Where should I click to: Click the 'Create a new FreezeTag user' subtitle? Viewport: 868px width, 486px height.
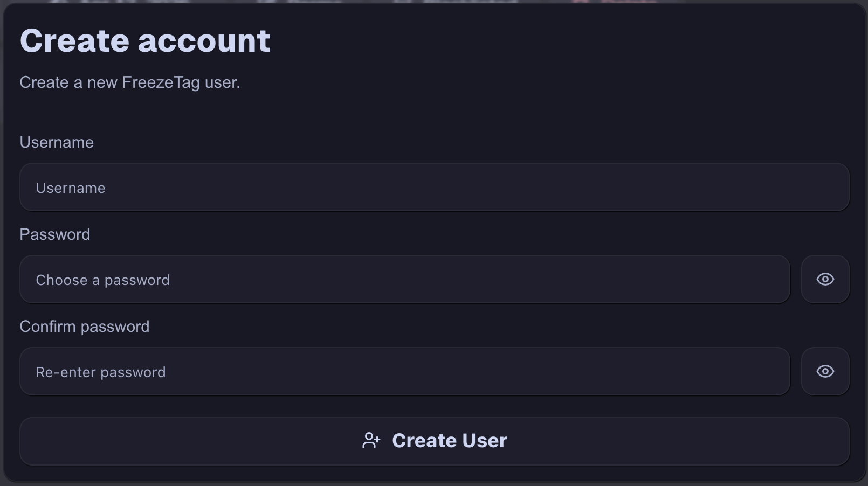click(x=129, y=82)
